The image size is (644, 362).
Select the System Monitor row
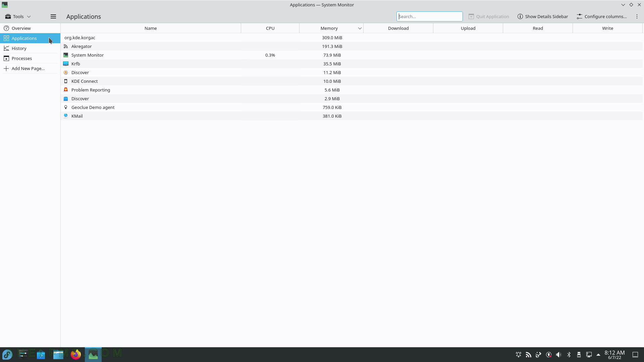(x=352, y=55)
